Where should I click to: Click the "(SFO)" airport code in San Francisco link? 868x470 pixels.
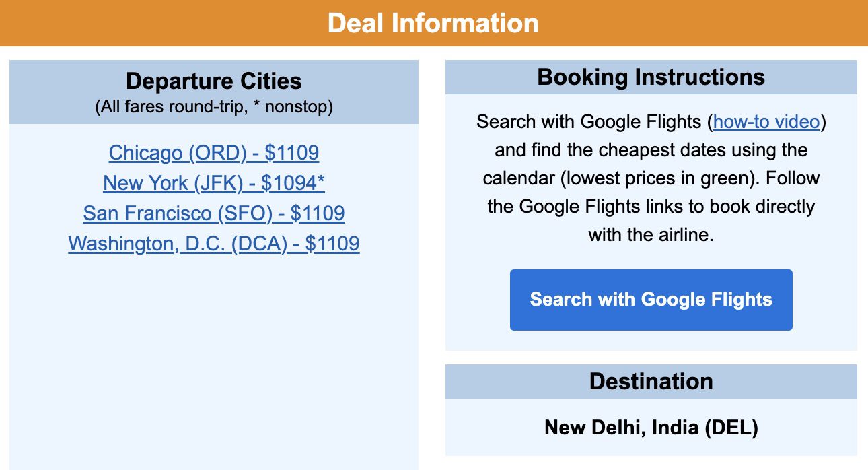(x=245, y=213)
